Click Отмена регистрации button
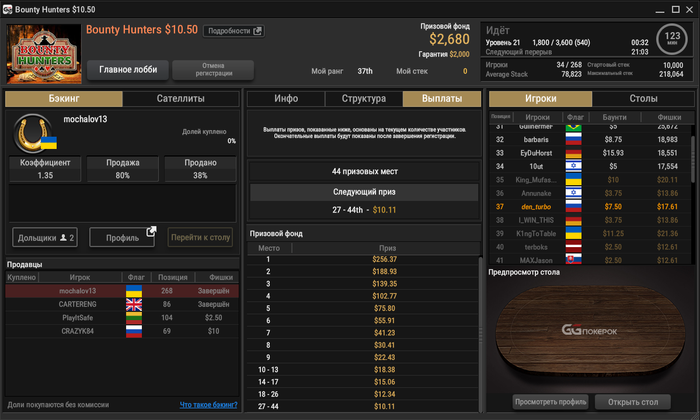Screen dimensions: 700x420 point(213,70)
